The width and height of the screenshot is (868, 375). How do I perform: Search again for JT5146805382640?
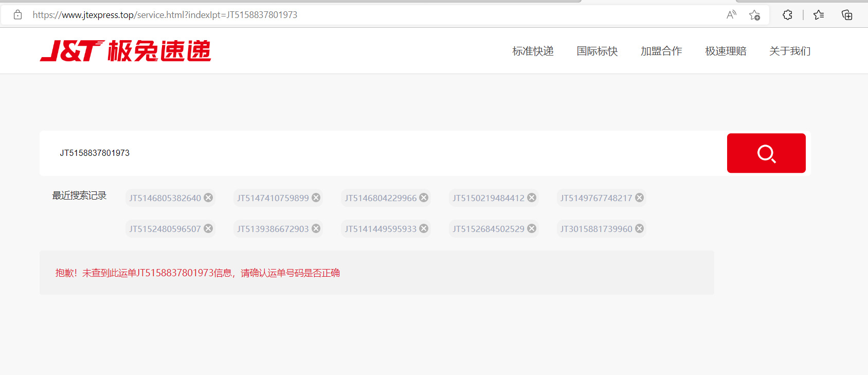[x=165, y=198]
